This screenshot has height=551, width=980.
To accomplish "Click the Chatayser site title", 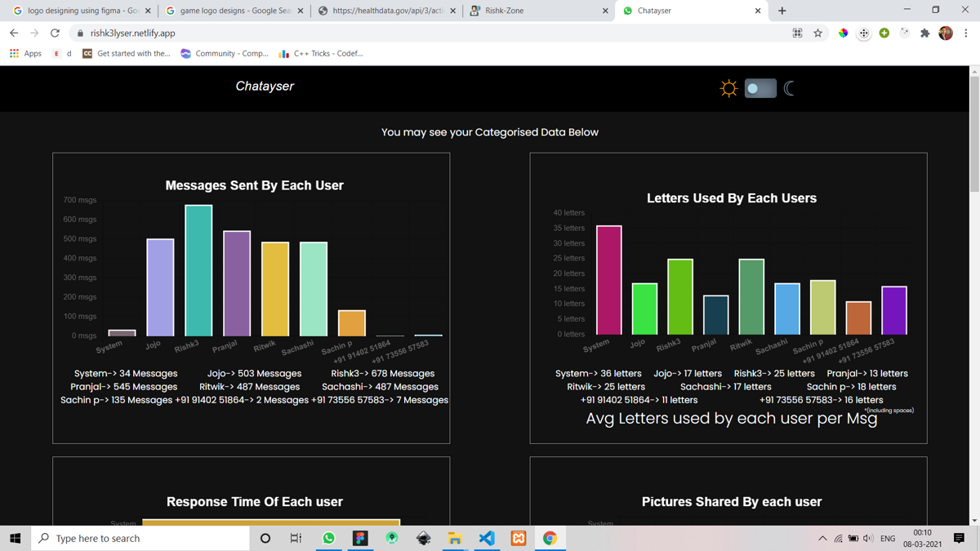I will [265, 86].
